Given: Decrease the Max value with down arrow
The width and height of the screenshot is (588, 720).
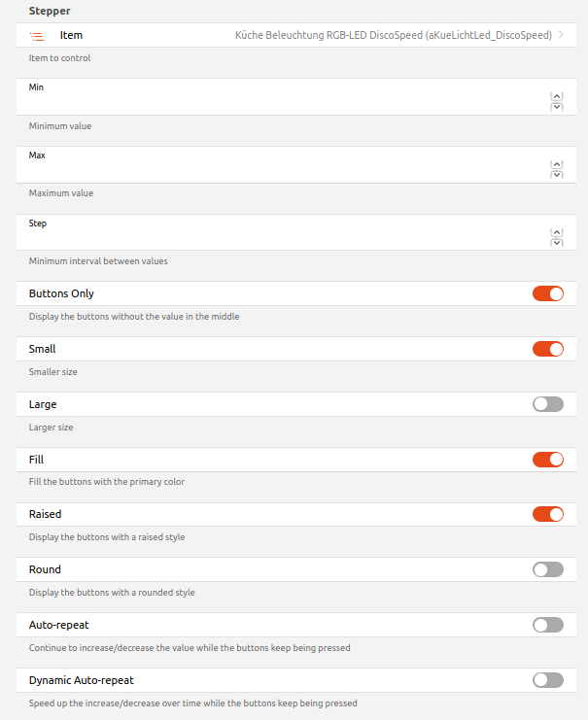Looking at the screenshot, I should (557, 174).
